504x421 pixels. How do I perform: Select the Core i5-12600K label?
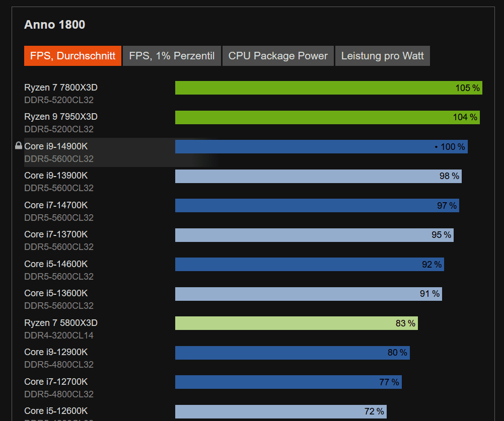(56, 411)
